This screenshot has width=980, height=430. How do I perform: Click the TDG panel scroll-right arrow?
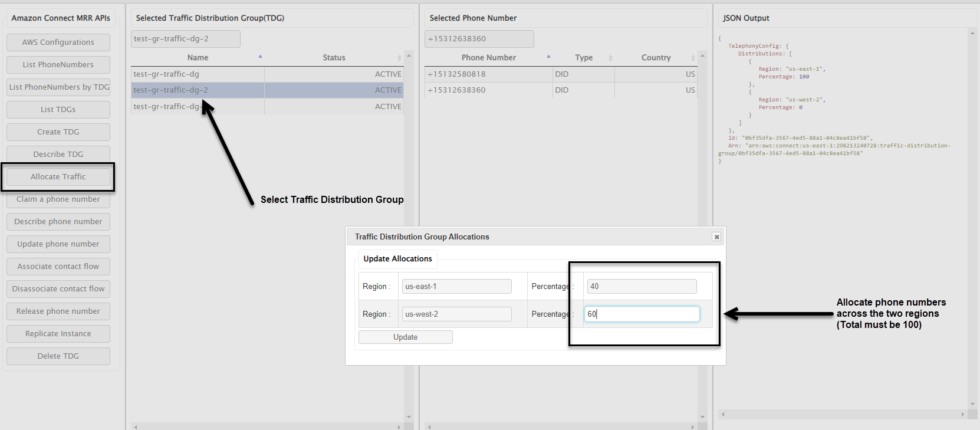[399, 426]
